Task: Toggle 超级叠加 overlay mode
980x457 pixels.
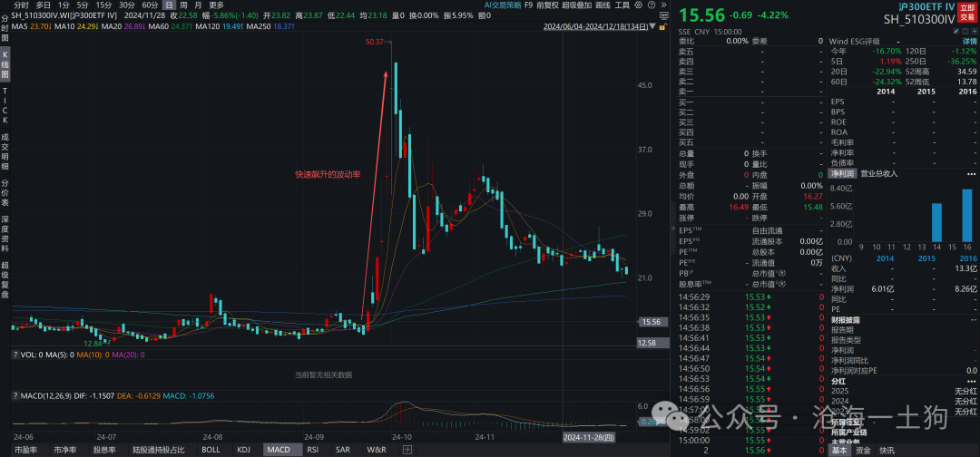Action: (x=575, y=5)
